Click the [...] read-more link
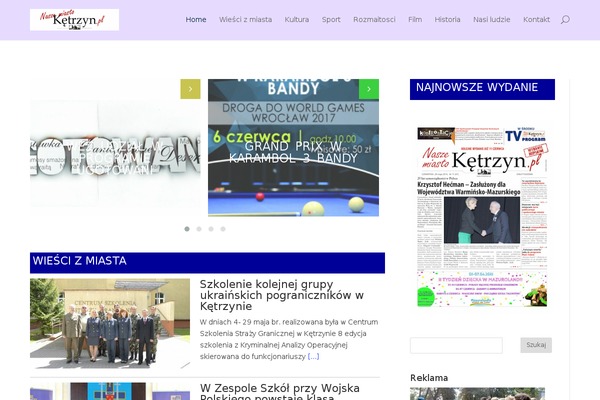The width and height of the screenshot is (600, 400). pyautogui.click(x=313, y=356)
